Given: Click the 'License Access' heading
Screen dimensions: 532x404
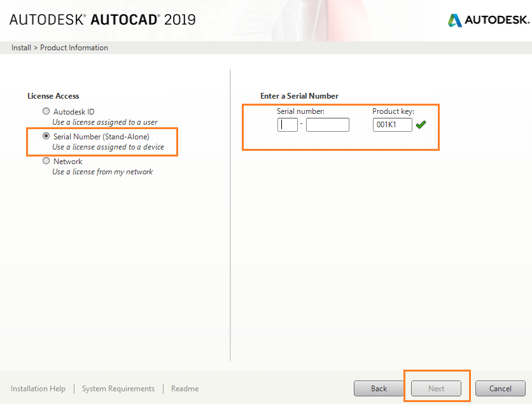Looking at the screenshot, I should [x=53, y=96].
